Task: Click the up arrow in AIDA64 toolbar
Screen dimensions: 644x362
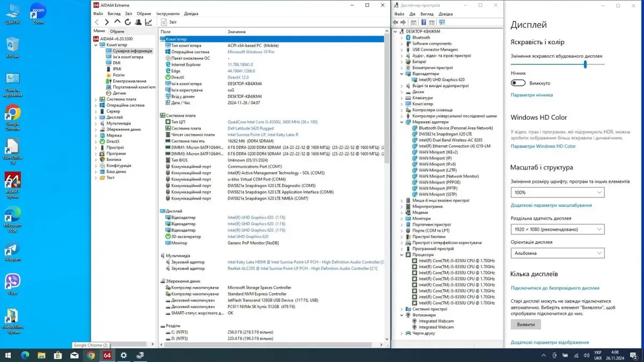Action: pyautogui.click(x=118, y=22)
